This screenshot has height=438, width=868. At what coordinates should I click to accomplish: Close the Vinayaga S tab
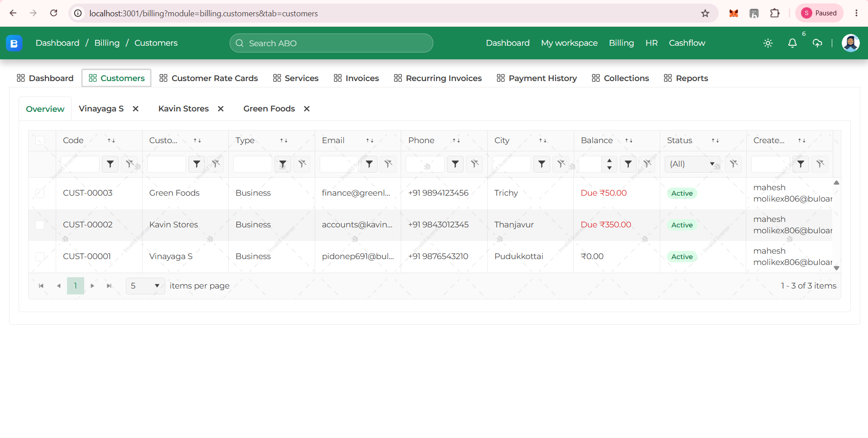135,109
